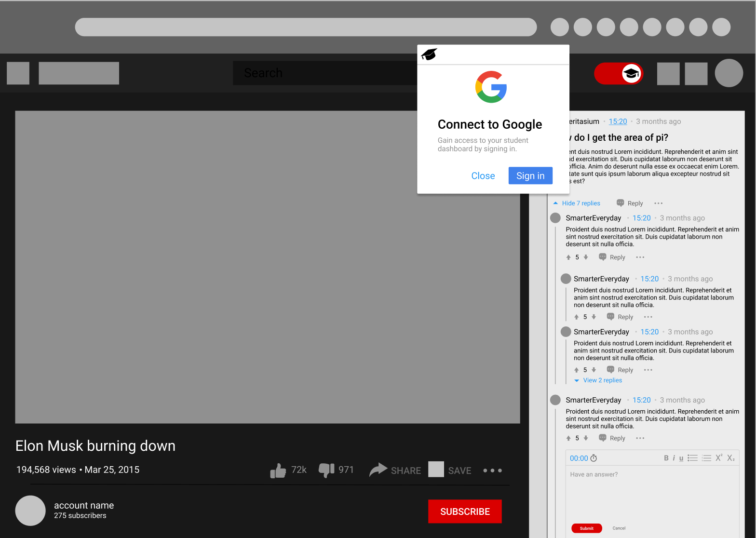The height and width of the screenshot is (538, 756).
Task: Apply underline formatting in the answer editor
Action: tap(681, 458)
